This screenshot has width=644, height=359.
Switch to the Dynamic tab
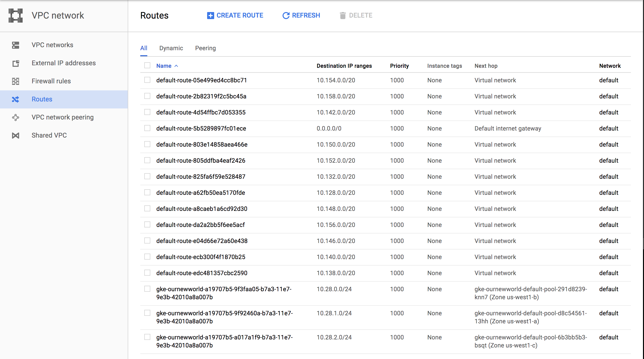pos(171,48)
